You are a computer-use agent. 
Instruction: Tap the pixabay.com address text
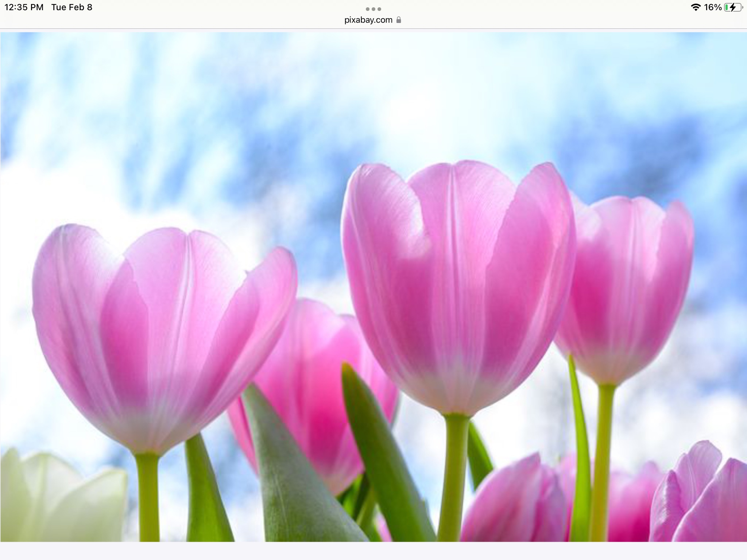pyautogui.click(x=368, y=20)
